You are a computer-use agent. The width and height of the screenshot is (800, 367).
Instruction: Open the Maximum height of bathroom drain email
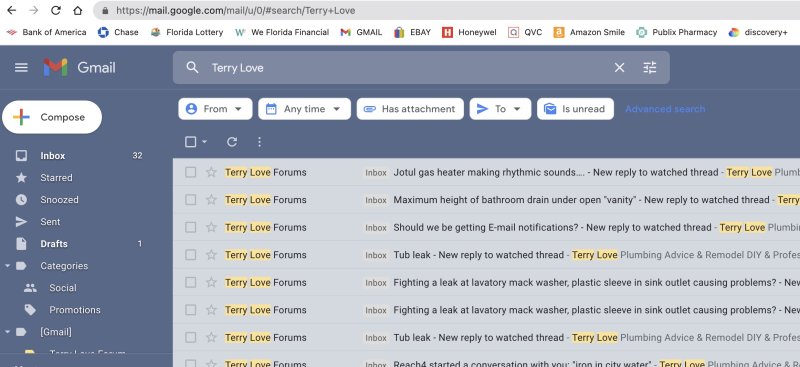[x=486, y=200]
